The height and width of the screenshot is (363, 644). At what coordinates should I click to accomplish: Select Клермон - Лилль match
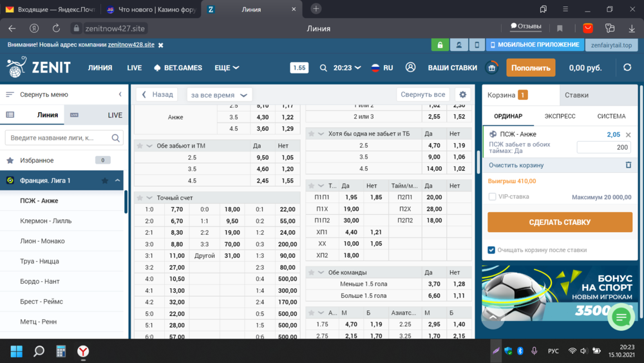pyautogui.click(x=62, y=221)
